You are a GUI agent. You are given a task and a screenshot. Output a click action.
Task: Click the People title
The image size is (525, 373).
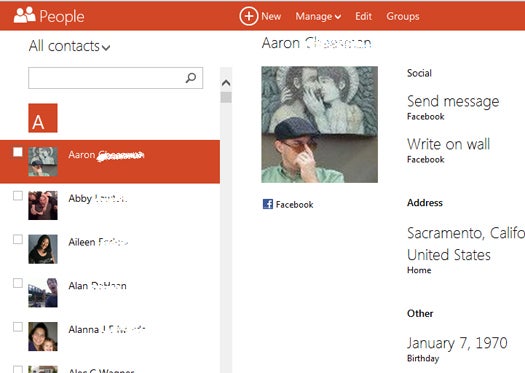(62, 16)
